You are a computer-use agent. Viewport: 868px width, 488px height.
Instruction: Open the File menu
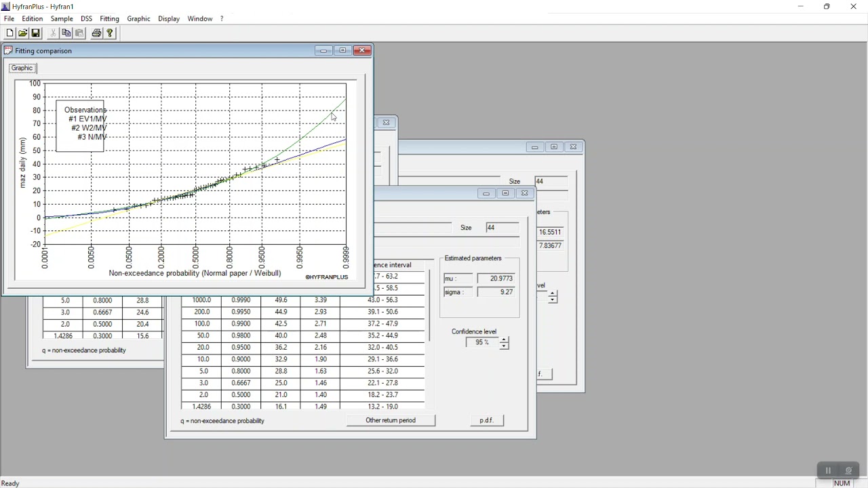tap(9, 19)
